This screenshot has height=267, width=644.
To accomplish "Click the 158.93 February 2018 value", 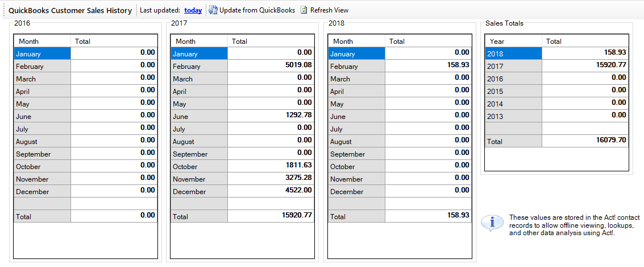I will point(458,65).
